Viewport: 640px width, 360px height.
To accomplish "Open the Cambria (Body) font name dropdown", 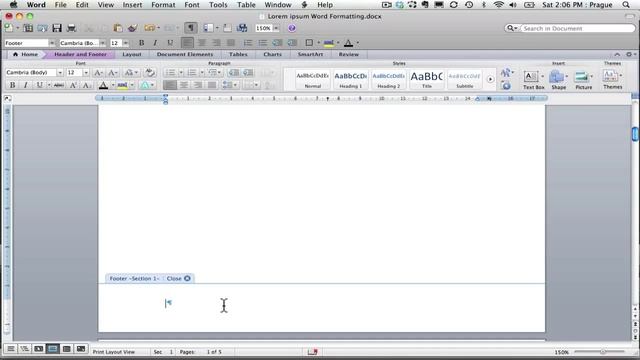I will pyautogui.click(x=60, y=73).
